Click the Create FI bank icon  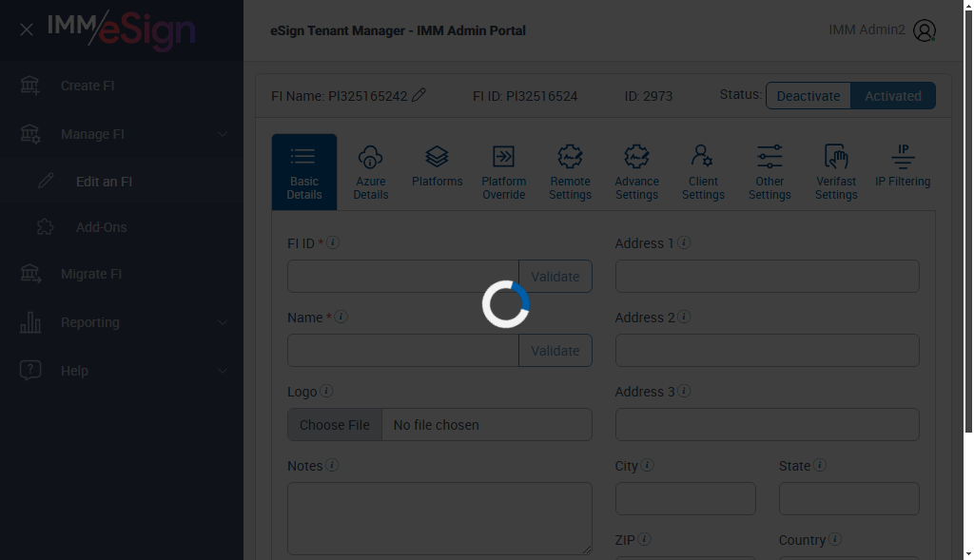pyautogui.click(x=29, y=85)
